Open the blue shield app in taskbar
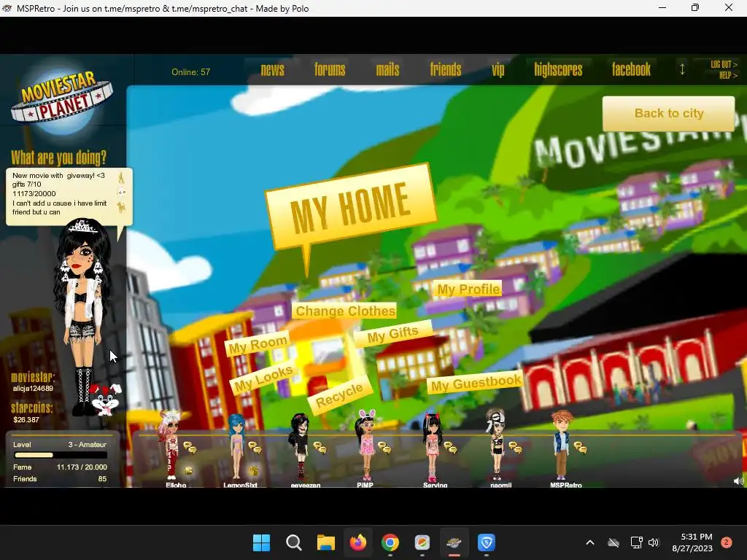Viewport: 747px width, 560px height. (487, 542)
